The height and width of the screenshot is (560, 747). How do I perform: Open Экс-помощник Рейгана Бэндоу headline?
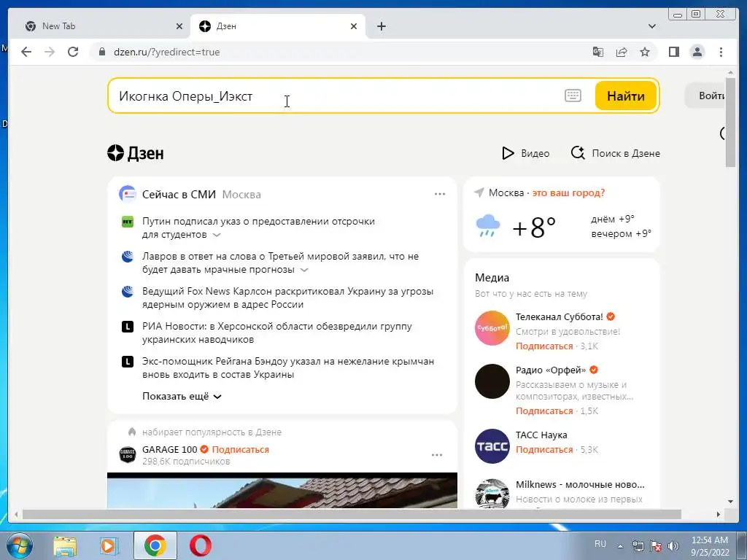tap(288, 367)
